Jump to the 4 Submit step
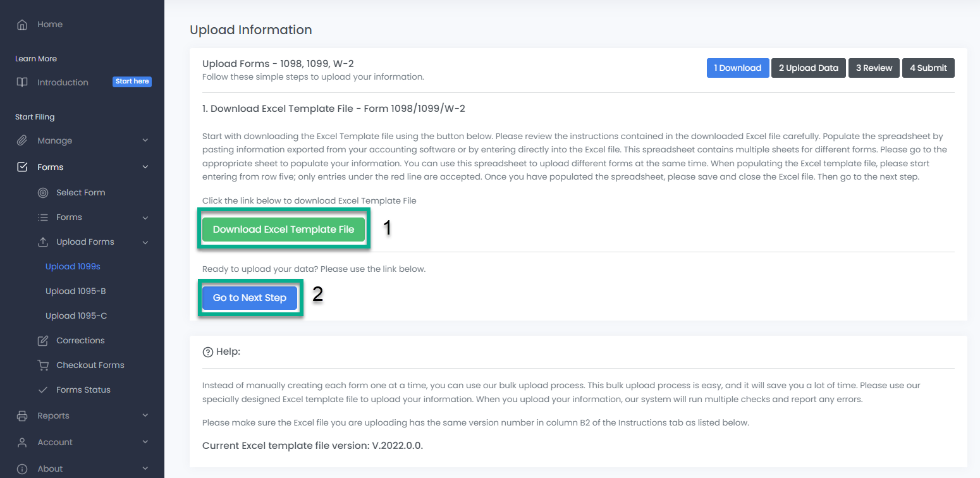The height and width of the screenshot is (478, 980). (x=928, y=68)
